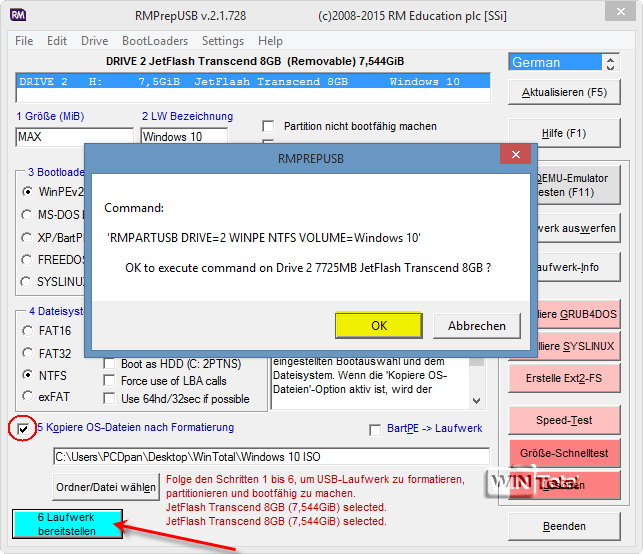Select the WinPEv2 bootloader radio button
Image resolution: width=643 pixels, height=554 pixels.
(27, 192)
